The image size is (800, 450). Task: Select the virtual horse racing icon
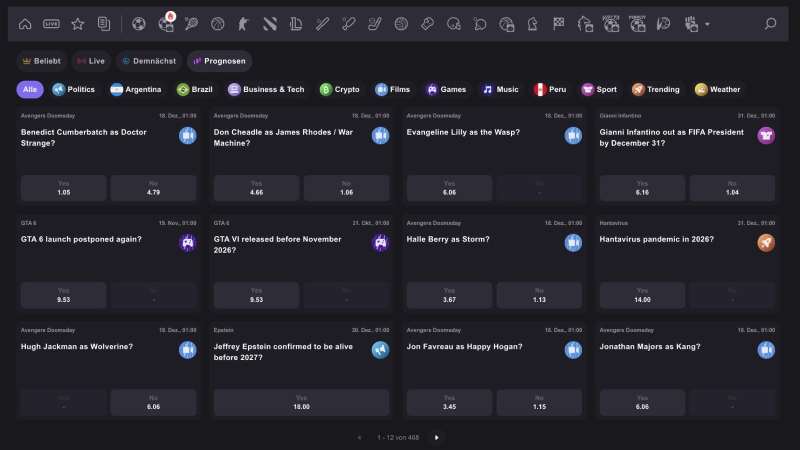pos(585,24)
